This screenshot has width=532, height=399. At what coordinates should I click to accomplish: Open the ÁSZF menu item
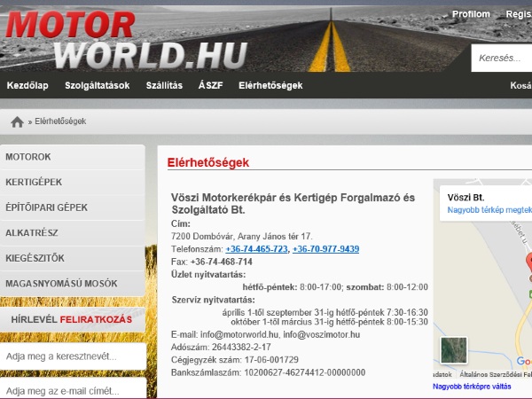click(x=211, y=85)
